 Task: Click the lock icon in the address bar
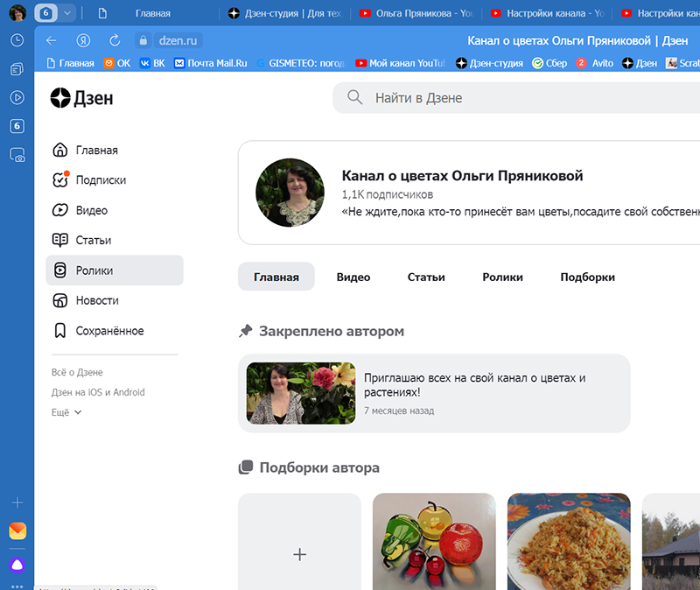[x=143, y=40]
